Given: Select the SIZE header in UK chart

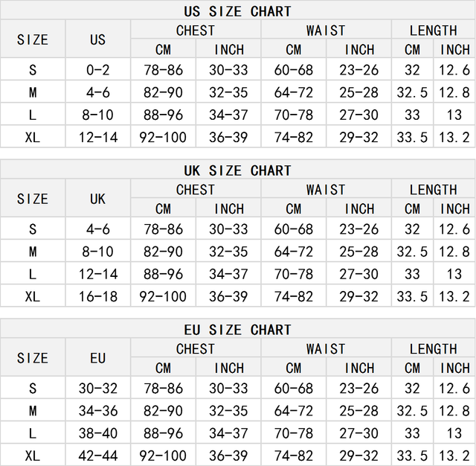Looking at the screenshot, I should point(33,199).
